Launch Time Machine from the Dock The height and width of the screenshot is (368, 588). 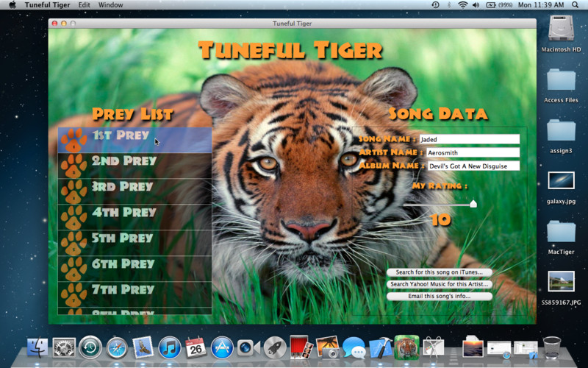(x=90, y=347)
